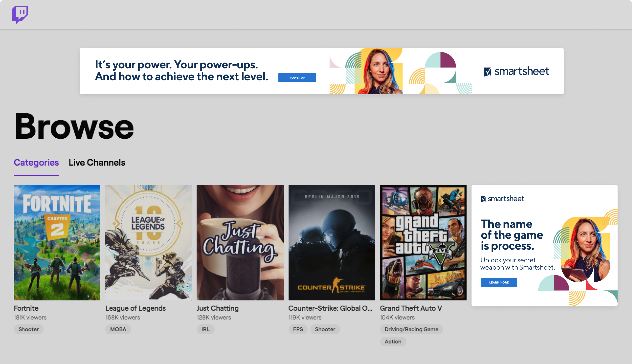Viewport: 632px width, 364px height.
Task: Open Counter-Strike cover thumbnail
Action: coord(332,242)
